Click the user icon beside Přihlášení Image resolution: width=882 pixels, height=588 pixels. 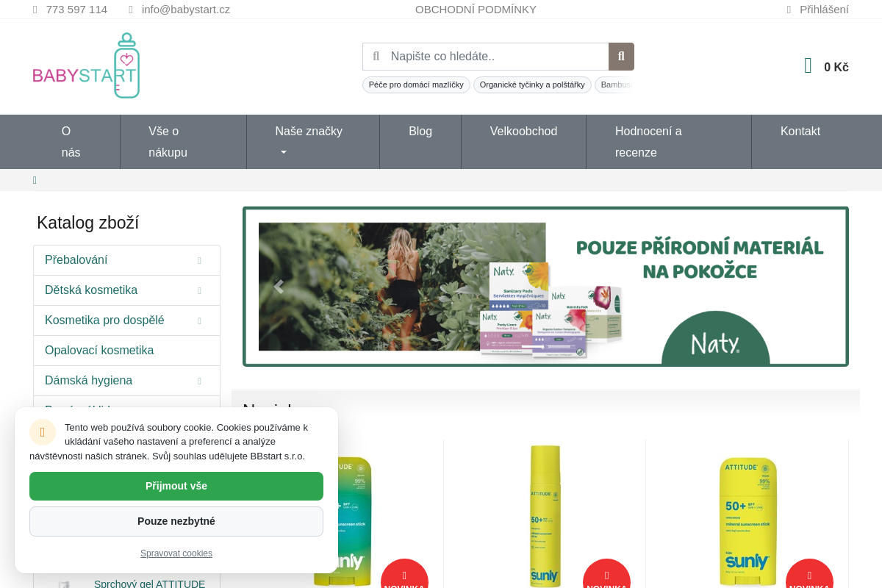(x=789, y=10)
